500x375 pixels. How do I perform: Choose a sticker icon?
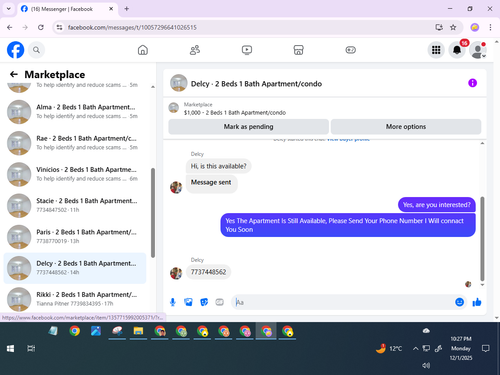pos(204,302)
